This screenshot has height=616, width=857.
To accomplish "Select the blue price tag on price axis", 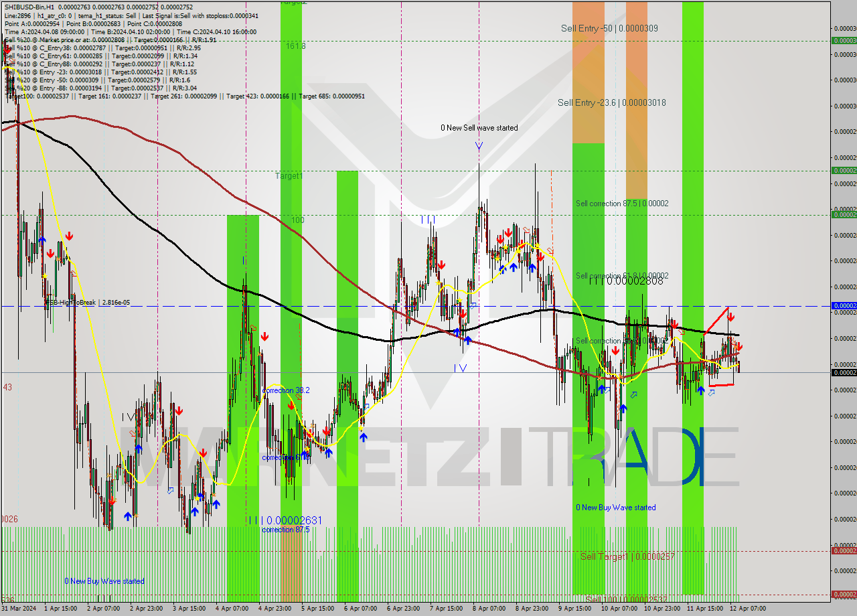I will (x=844, y=305).
